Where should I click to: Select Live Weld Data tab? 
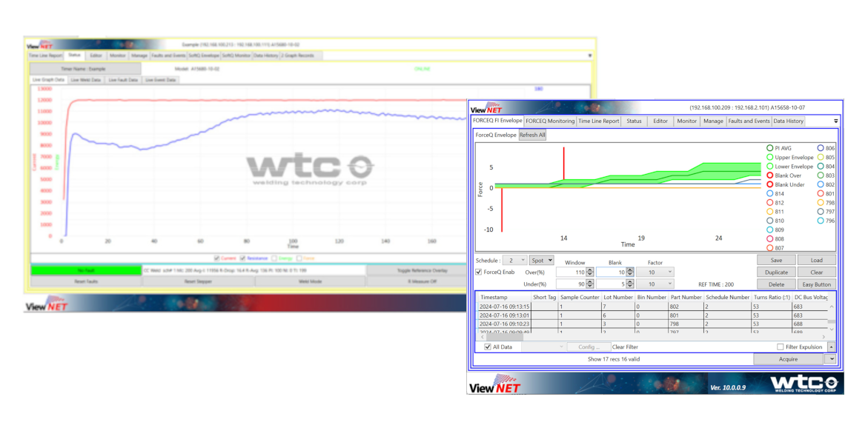click(x=87, y=80)
